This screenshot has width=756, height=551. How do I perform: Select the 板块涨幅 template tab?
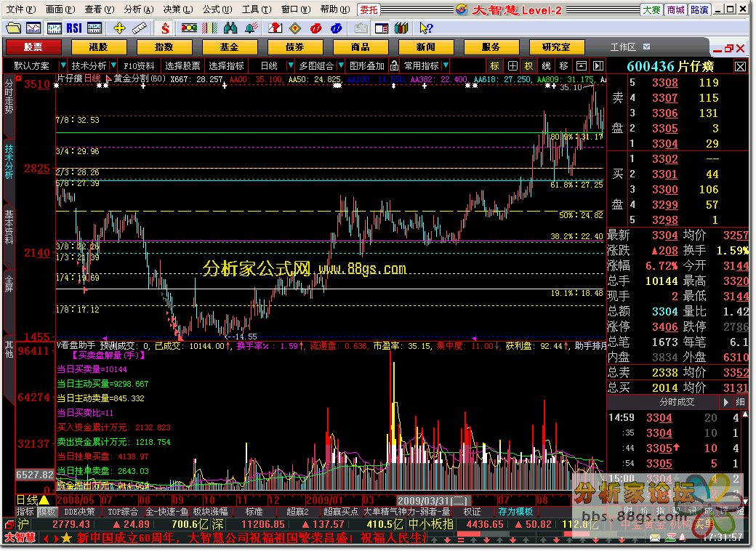tap(210, 512)
